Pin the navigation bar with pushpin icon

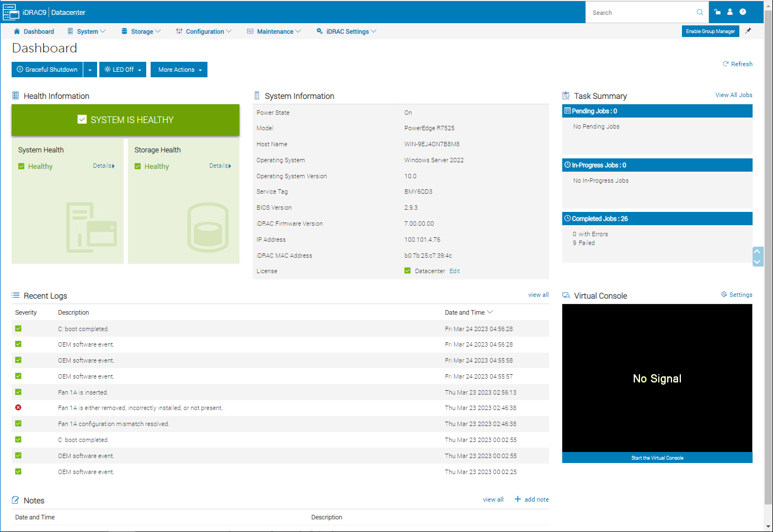coord(748,31)
